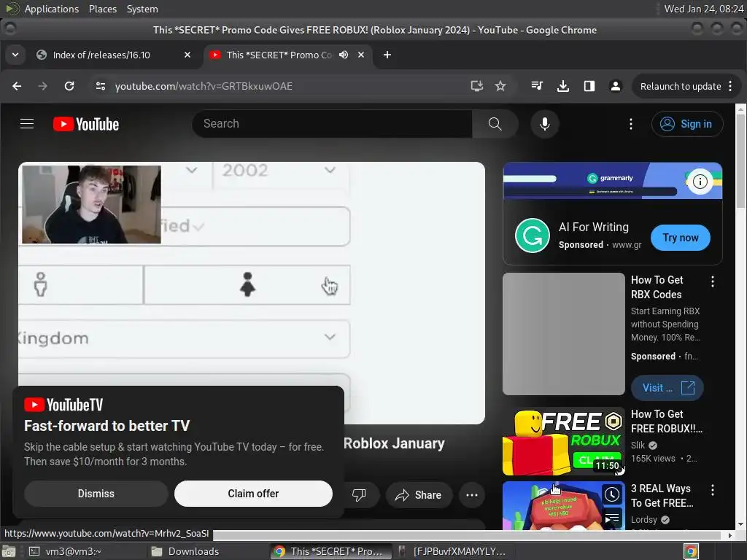
Task: Open options for 3 REAL Ways video
Action: (712, 489)
